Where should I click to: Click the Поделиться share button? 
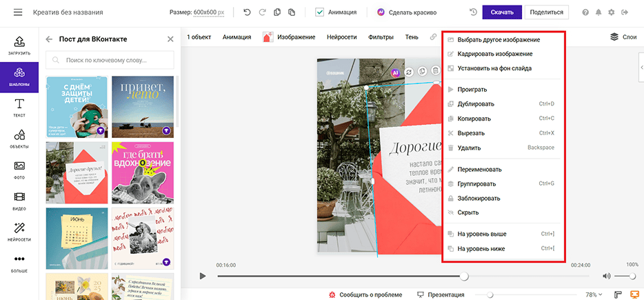tap(546, 12)
